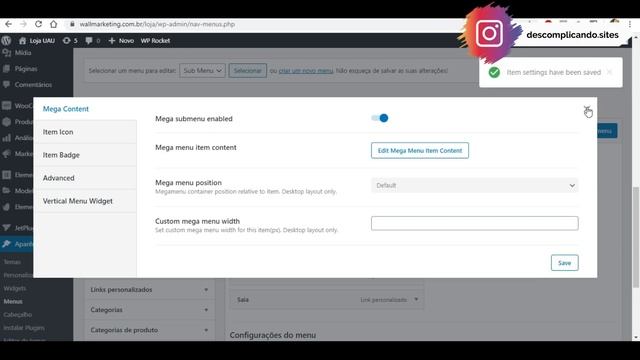Click the Elementor sidebar icon
Screen dimensions: 640x360
7,175
